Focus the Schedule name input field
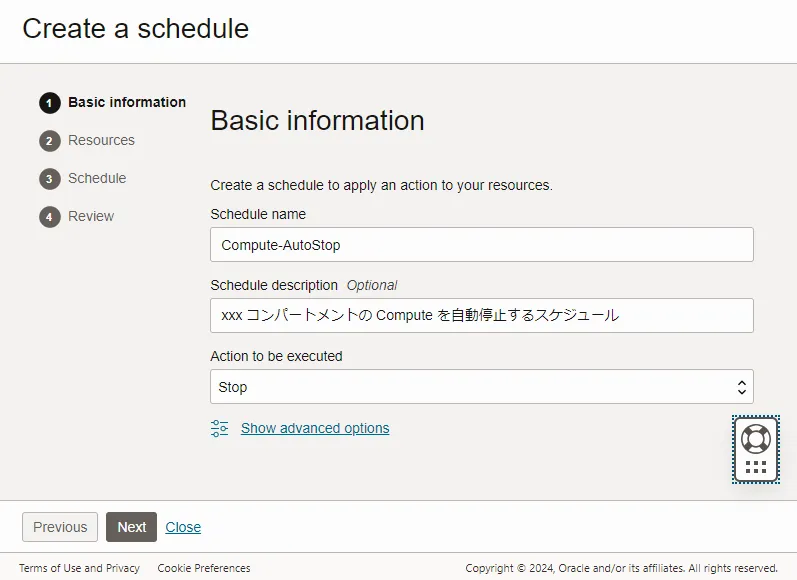The image size is (797, 580). [x=482, y=245]
